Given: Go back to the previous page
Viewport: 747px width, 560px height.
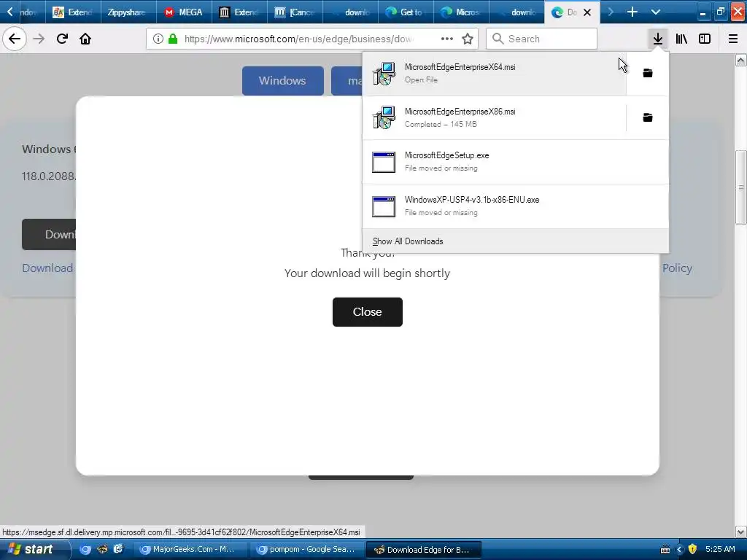Looking at the screenshot, I should click(15, 39).
